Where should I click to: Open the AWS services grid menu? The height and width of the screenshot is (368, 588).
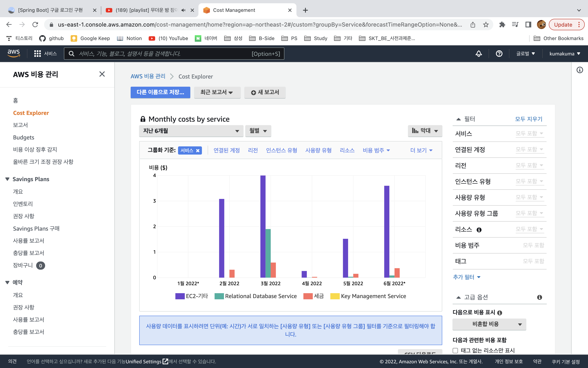pos(37,54)
